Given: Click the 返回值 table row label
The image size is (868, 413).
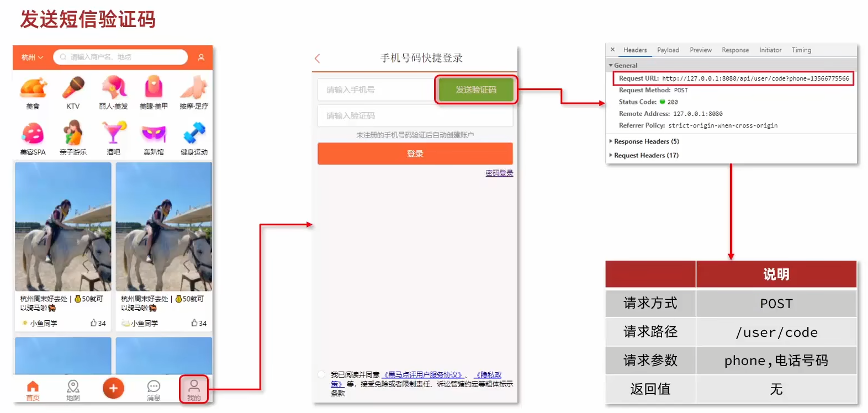Looking at the screenshot, I should pyautogui.click(x=650, y=389).
